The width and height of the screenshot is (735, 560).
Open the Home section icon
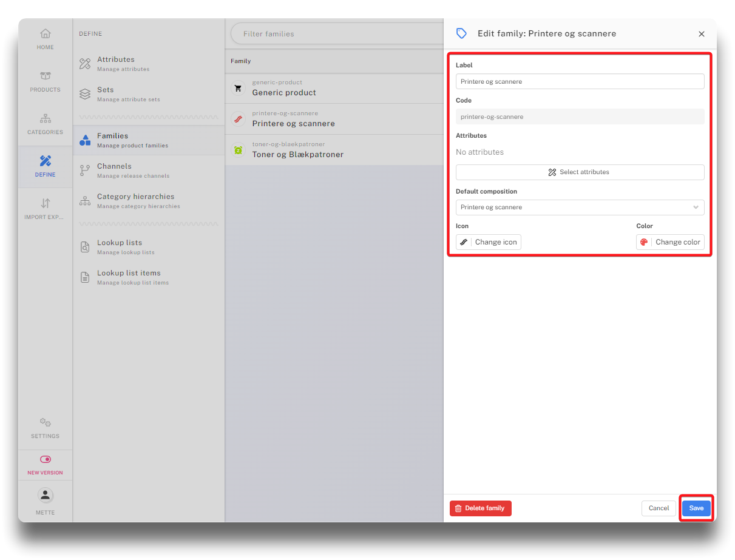click(x=46, y=35)
